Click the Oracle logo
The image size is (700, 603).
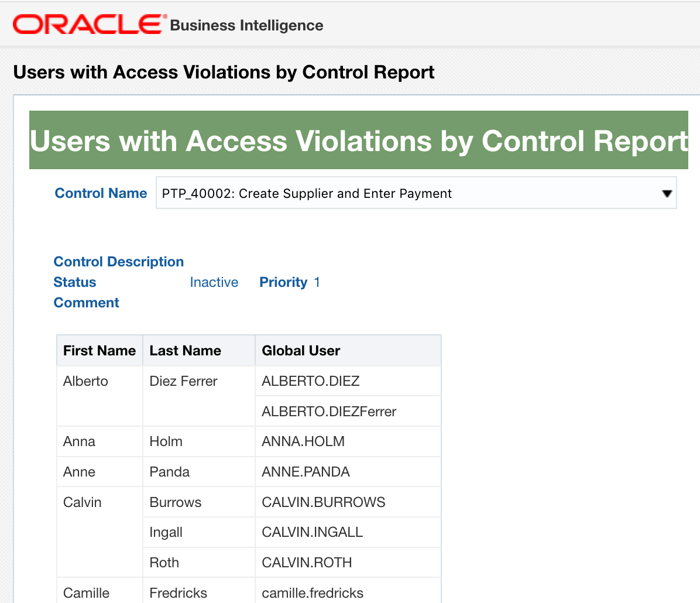82,23
